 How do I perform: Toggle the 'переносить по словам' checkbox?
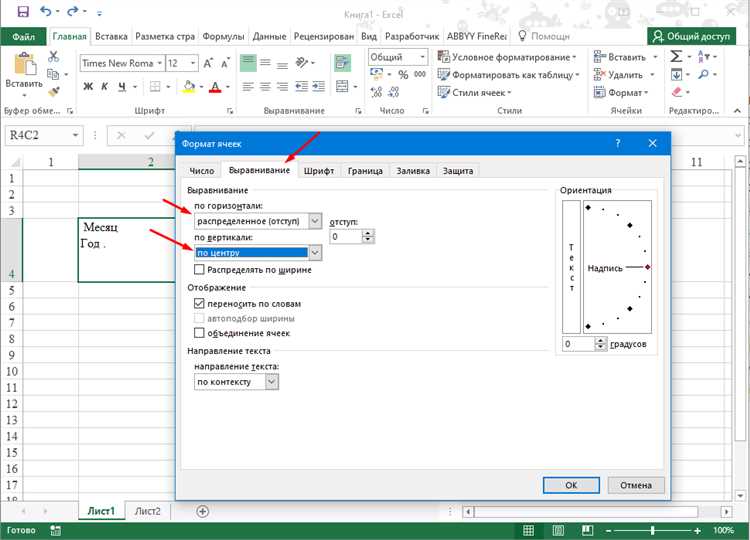pos(199,303)
